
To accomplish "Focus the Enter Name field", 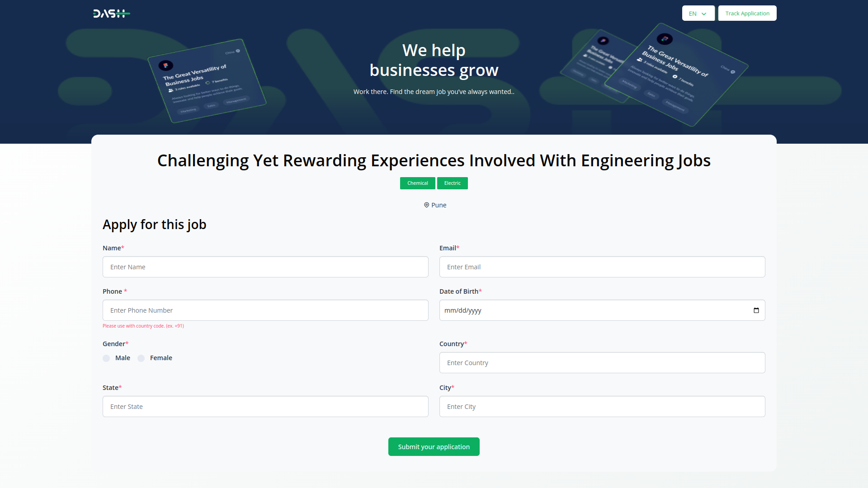I will [265, 267].
